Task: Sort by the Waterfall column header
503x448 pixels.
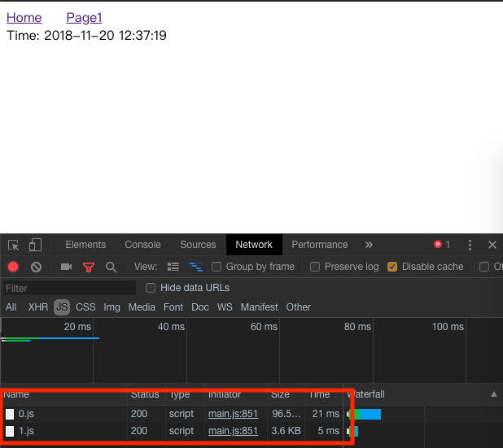Action: tap(365, 394)
